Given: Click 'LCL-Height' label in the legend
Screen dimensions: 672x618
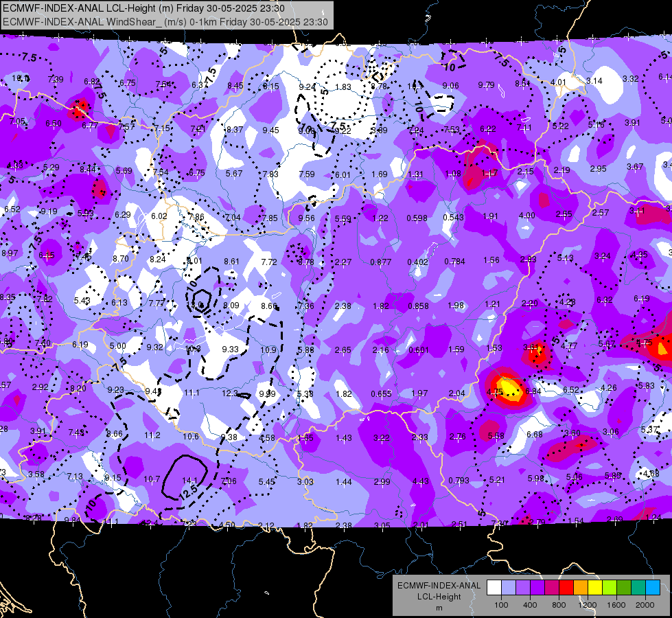Looking at the screenshot, I should (439, 597).
